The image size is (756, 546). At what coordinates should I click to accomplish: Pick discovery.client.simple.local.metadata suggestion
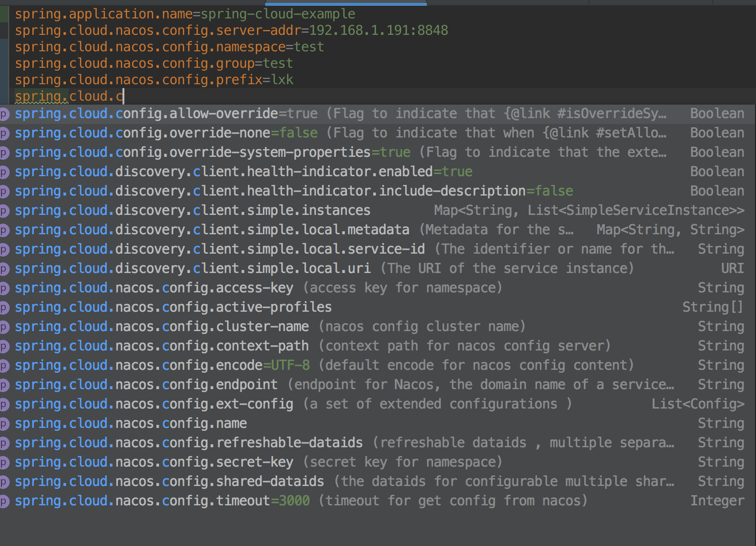(x=378, y=230)
